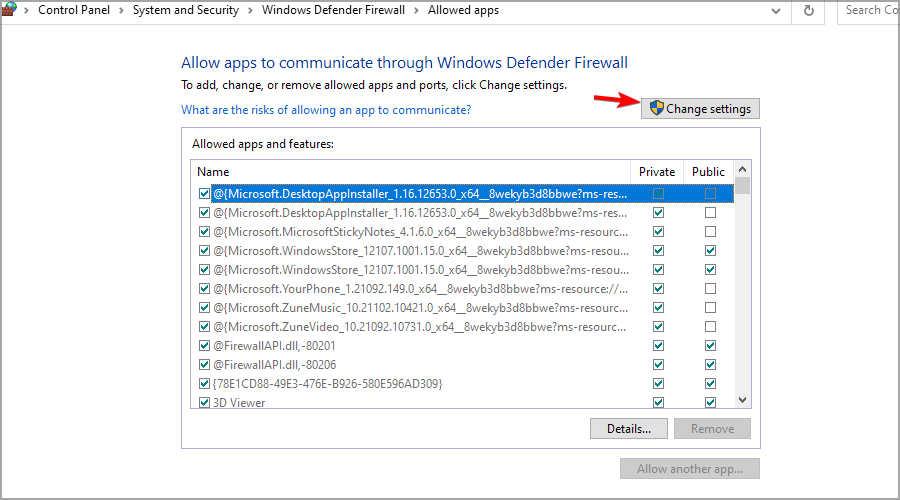Click the Remove button
Screen dimensions: 900x500
tap(712, 429)
